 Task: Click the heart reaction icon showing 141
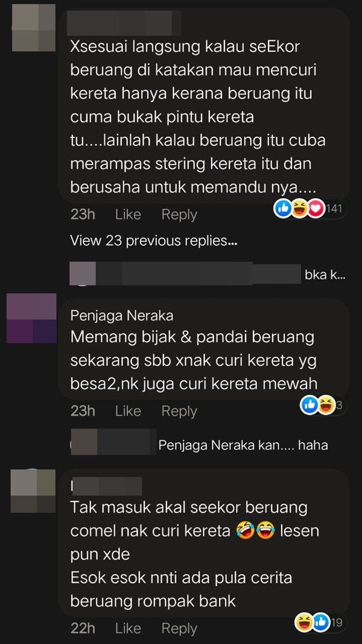pos(316,209)
